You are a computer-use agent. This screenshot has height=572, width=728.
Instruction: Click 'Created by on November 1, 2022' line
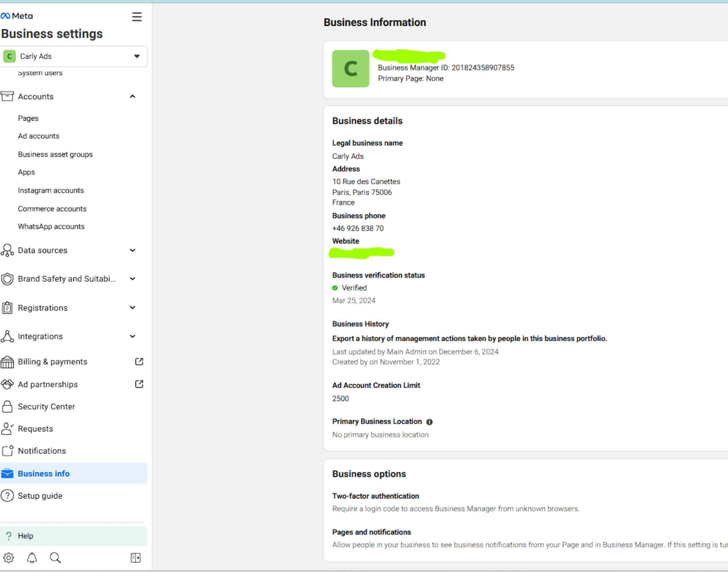[x=386, y=362]
